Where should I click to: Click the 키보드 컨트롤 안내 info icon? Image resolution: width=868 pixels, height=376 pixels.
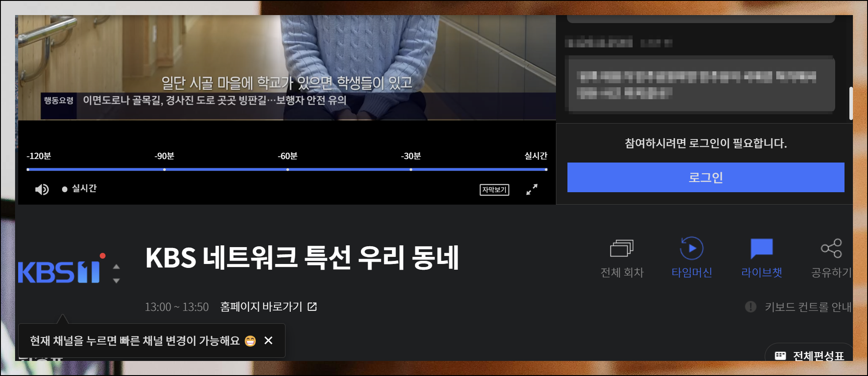coord(751,306)
